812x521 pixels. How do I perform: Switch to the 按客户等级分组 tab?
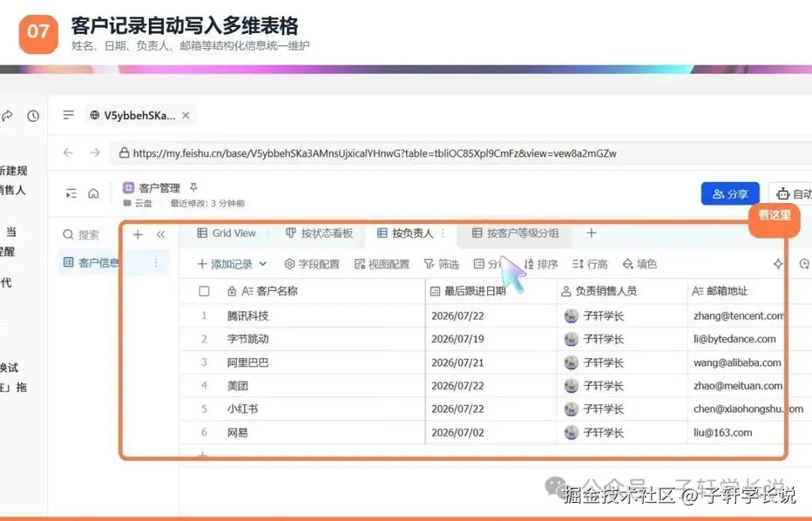point(515,233)
